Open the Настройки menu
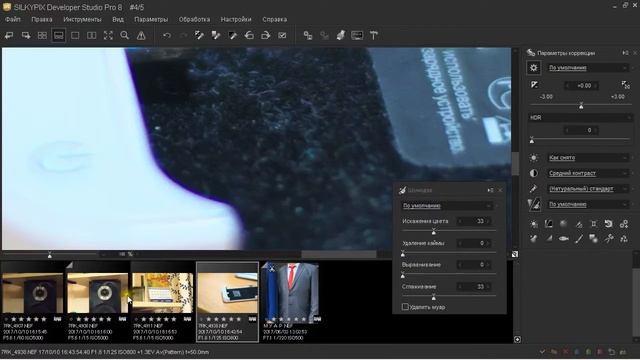Viewport: 640px width, 360px height. point(236,19)
